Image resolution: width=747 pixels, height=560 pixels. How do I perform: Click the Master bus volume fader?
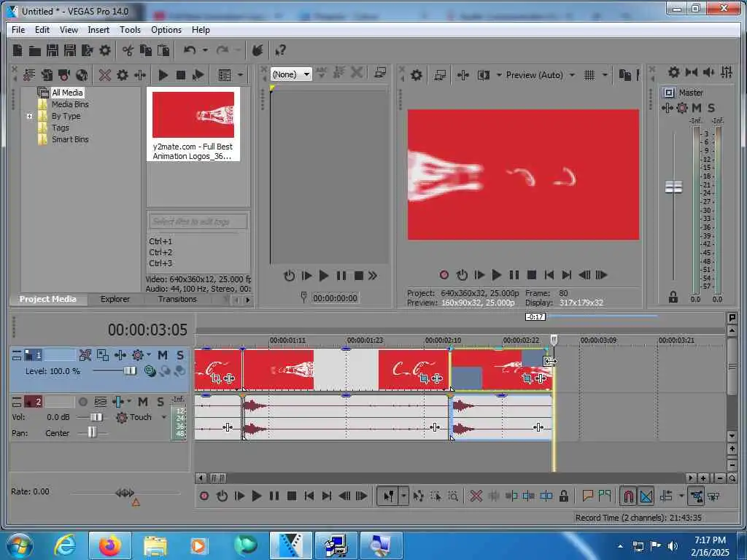(673, 187)
